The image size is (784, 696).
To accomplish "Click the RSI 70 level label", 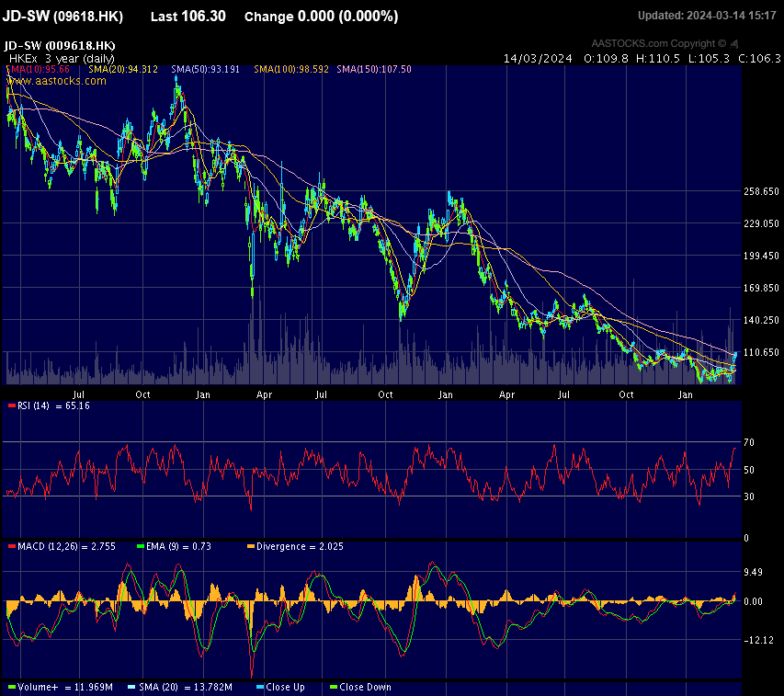I will point(748,442).
